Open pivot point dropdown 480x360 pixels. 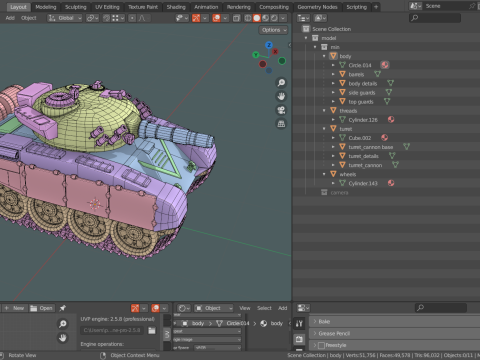pyautogui.click(x=92, y=18)
